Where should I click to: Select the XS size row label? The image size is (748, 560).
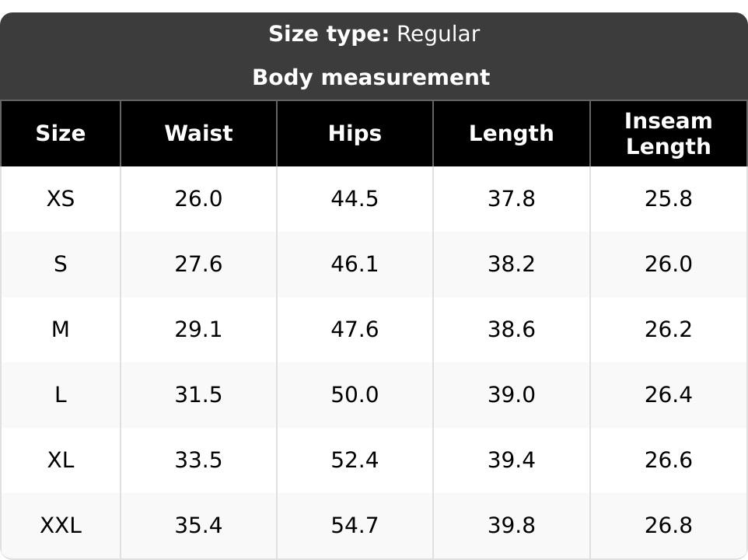(61, 198)
